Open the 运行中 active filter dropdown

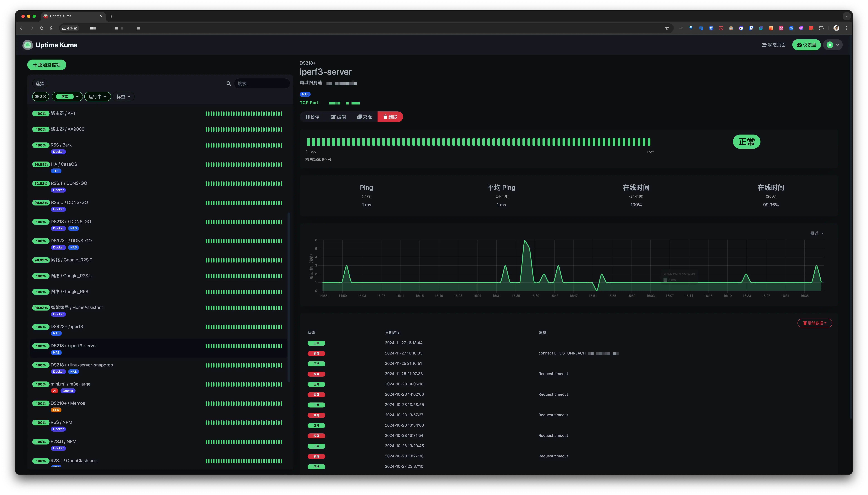pyautogui.click(x=98, y=97)
